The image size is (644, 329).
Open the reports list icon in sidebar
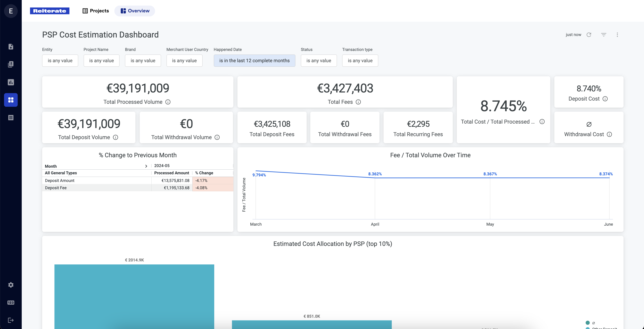[x=11, y=118]
